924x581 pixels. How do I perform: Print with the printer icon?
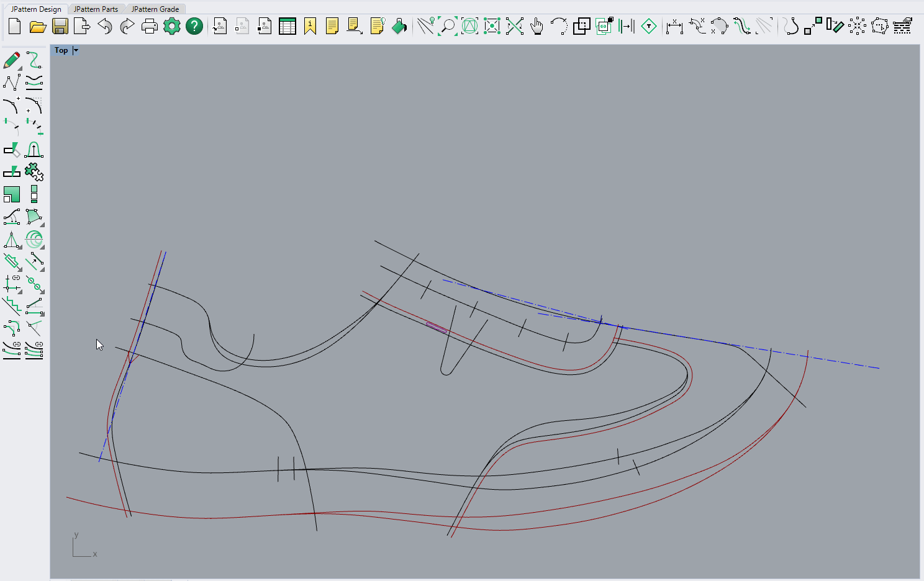pos(150,26)
